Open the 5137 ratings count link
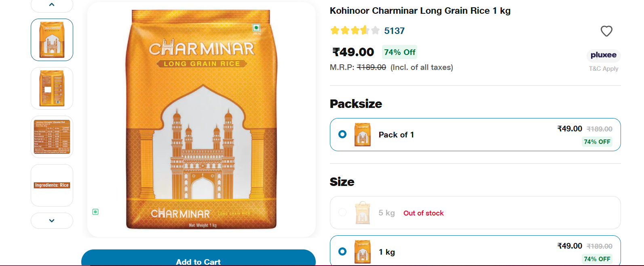 pyautogui.click(x=394, y=31)
